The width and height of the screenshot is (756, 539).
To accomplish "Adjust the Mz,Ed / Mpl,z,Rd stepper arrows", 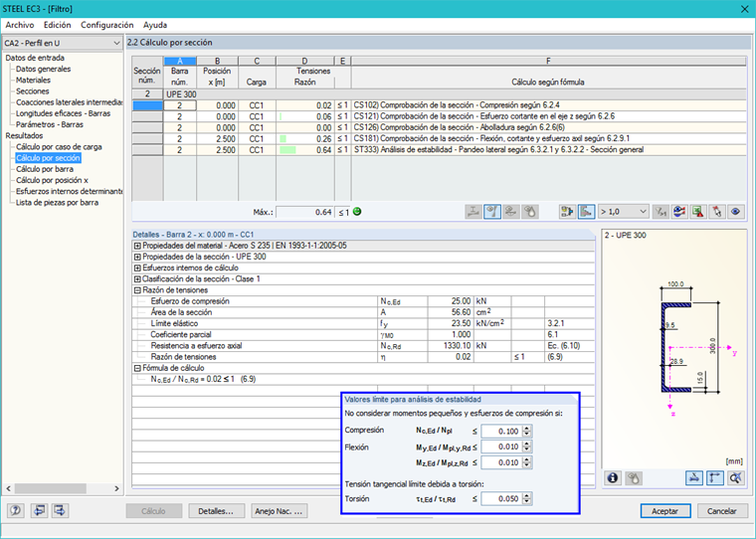I will click(527, 462).
